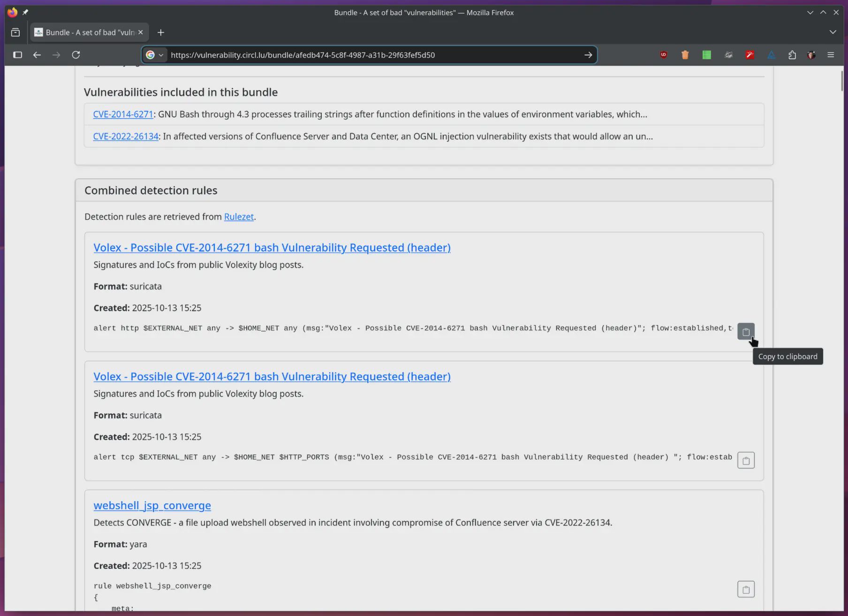
Task: Open the CVE-2022-26134 link
Action: pos(126,137)
